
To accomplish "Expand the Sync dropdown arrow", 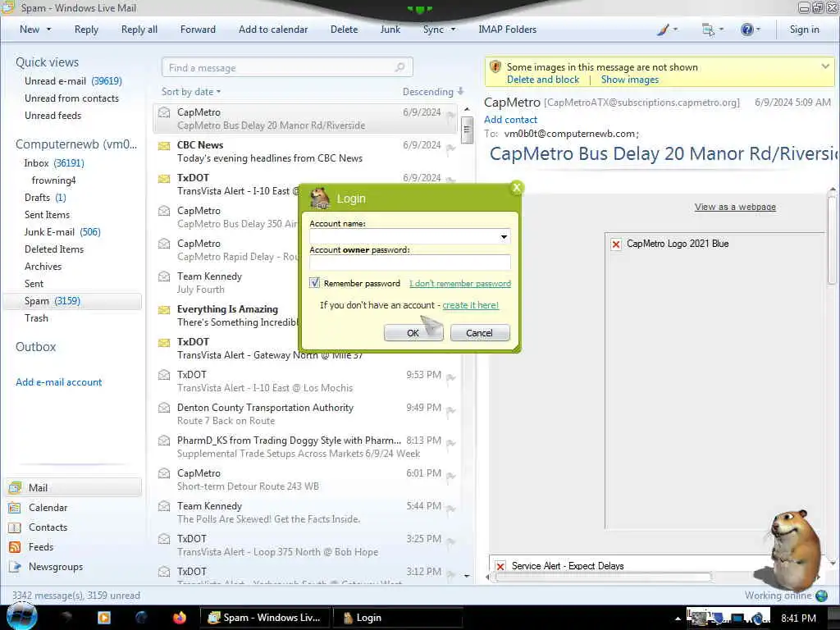I will coord(453,30).
